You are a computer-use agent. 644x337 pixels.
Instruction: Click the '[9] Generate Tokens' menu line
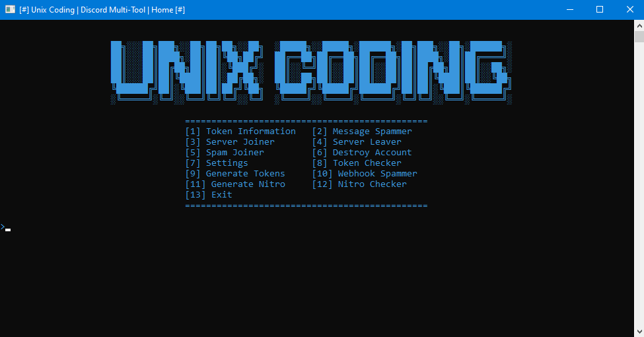coord(235,174)
